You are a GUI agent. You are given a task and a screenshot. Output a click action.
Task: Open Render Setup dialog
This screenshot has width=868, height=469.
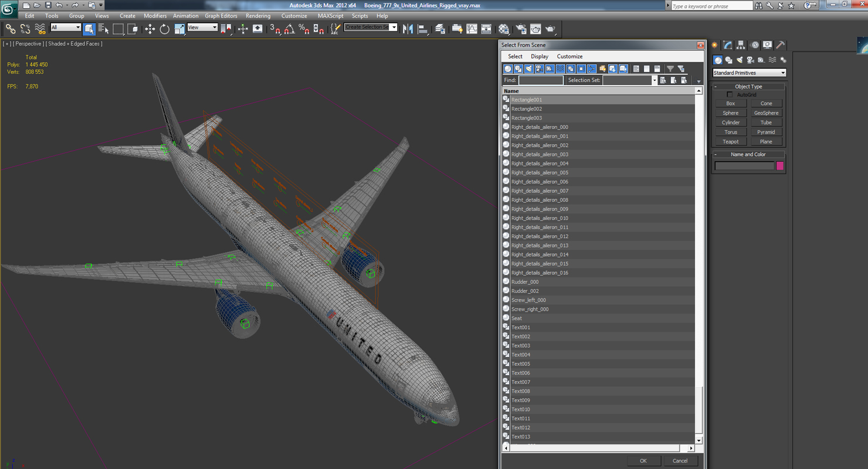(x=521, y=29)
